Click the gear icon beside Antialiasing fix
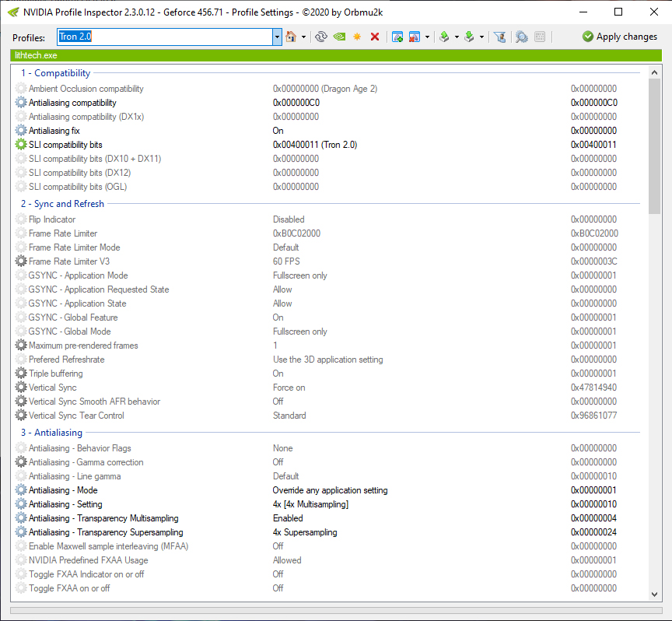The height and width of the screenshot is (621, 672). click(20, 131)
